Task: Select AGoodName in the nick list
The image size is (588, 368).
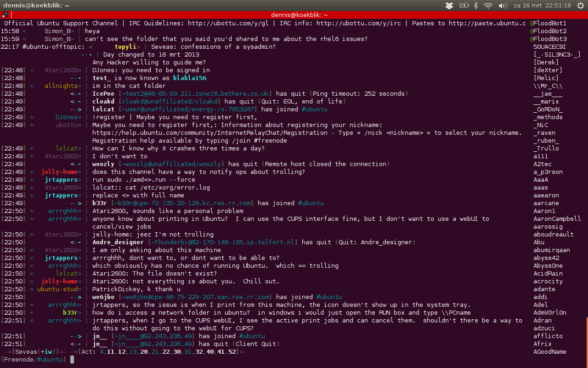Action: (550, 352)
